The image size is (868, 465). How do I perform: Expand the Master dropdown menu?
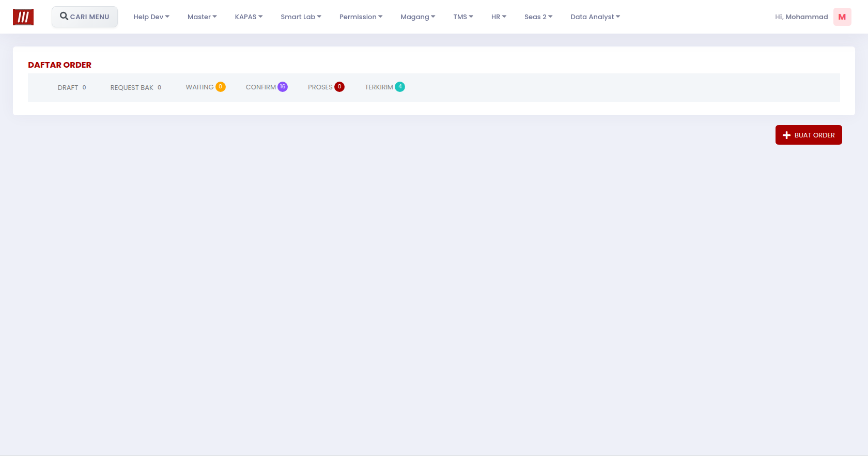tap(202, 17)
